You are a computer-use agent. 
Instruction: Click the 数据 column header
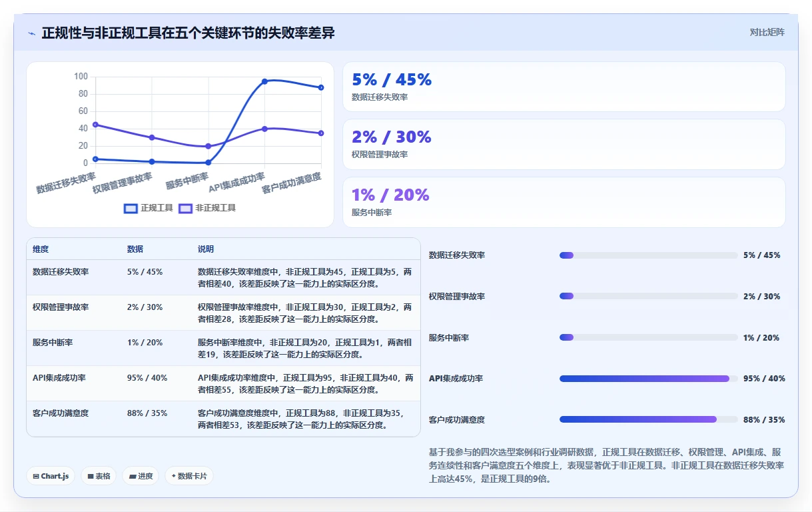pyautogui.click(x=135, y=249)
